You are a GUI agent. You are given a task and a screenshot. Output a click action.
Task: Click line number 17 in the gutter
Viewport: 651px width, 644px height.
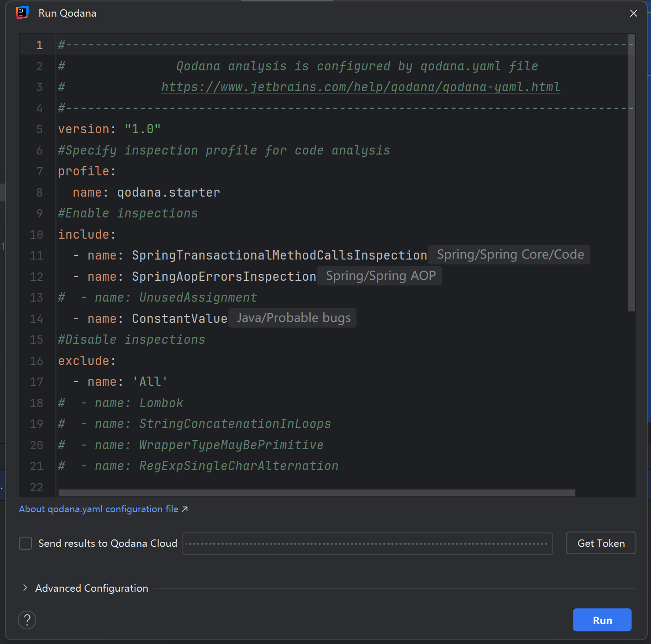point(37,382)
